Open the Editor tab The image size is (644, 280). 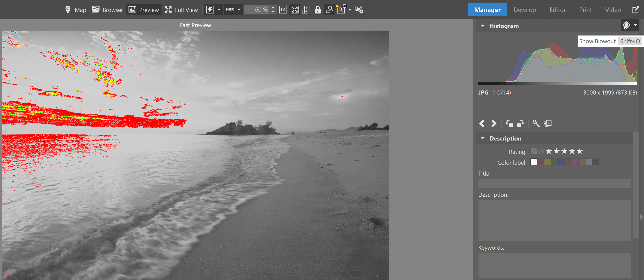pos(557,10)
